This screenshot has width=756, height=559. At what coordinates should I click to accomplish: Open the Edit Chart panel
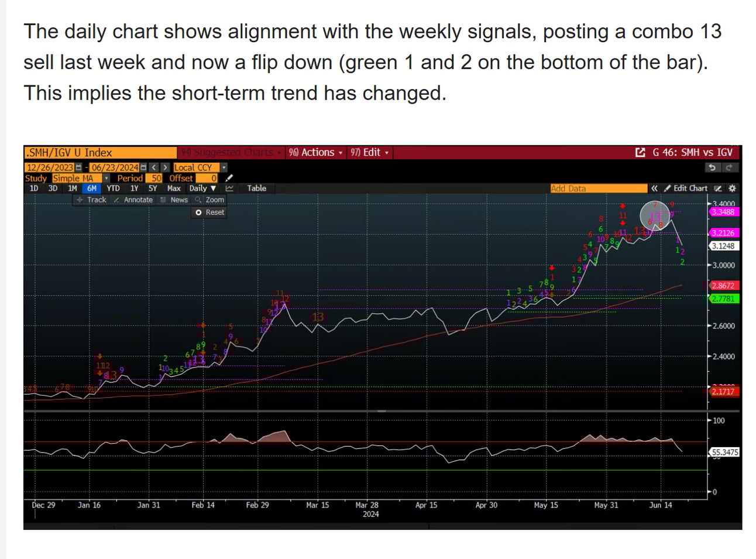coord(686,188)
